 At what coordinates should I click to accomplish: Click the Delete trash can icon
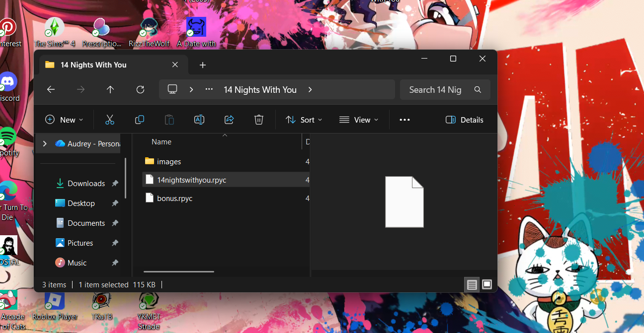(x=258, y=120)
